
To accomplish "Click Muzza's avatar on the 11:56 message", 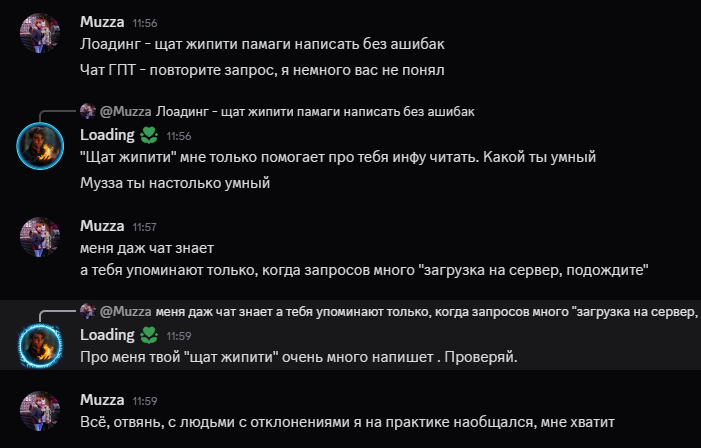I will (x=40, y=33).
